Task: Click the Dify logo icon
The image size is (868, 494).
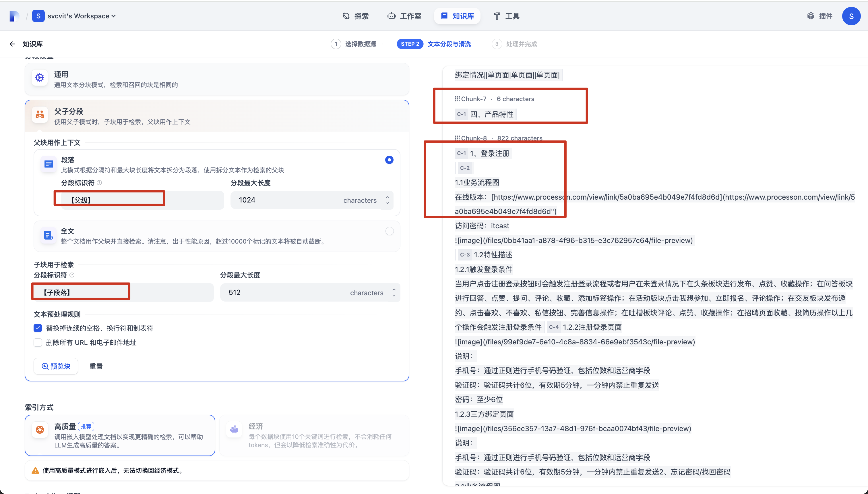Action: click(14, 16)
